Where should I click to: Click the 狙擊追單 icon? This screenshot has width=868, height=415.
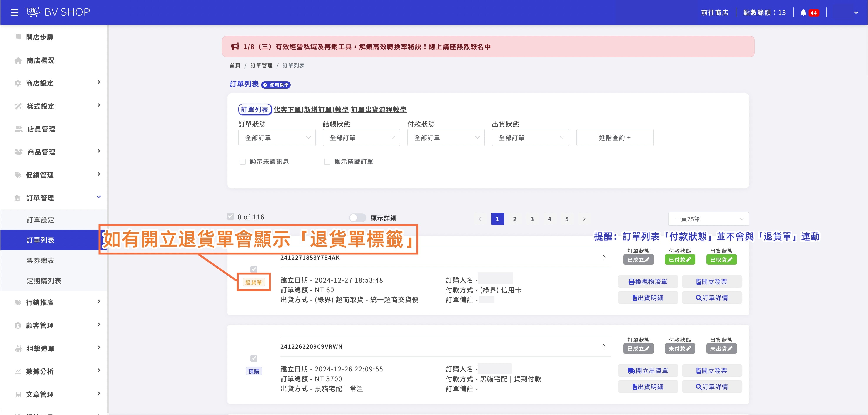coord(18,348)
